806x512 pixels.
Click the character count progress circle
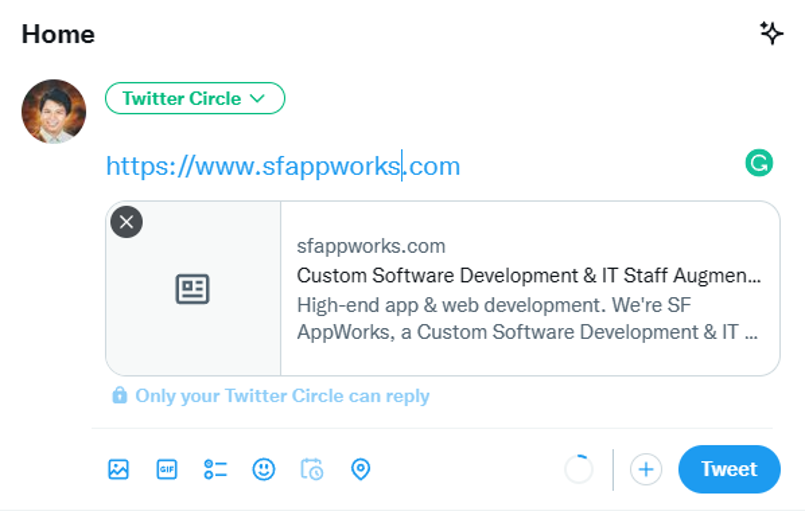click(x=579, y=469)
